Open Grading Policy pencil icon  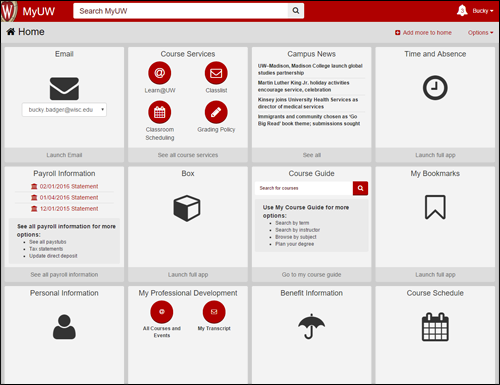tap(216, 112)
